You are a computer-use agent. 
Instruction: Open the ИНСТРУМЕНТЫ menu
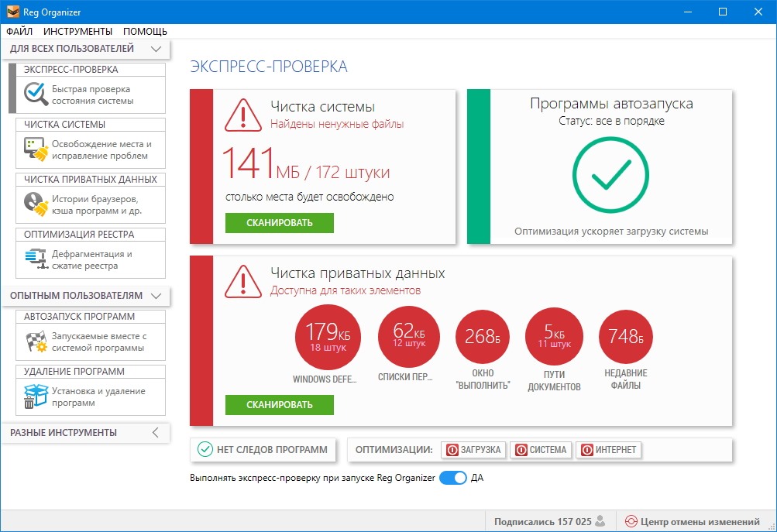77,32
